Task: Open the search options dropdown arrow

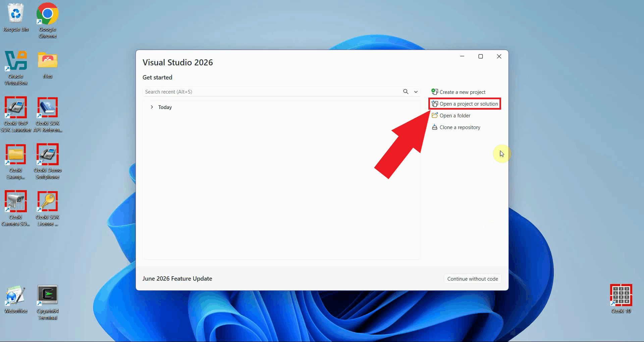Action: coord(416,92)
